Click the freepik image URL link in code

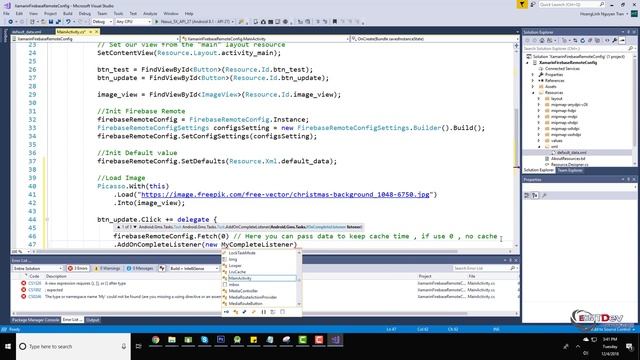click(285, 195)
